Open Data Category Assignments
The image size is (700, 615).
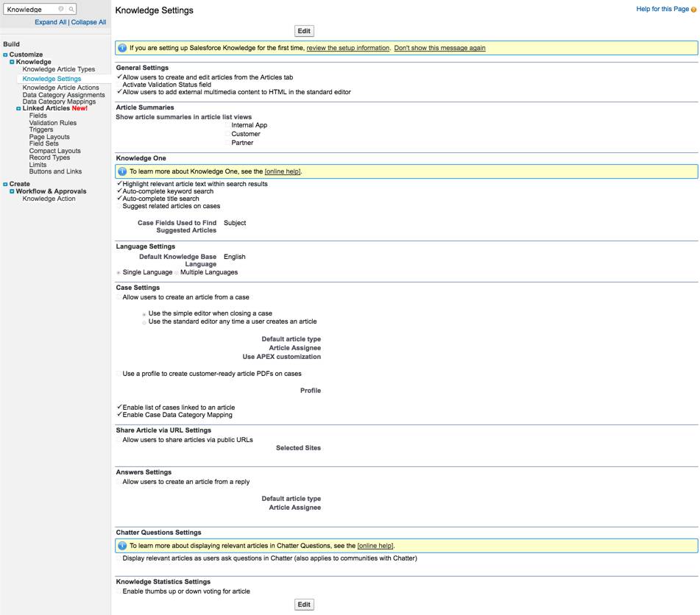pyautogui.click(x=64, y=95)
